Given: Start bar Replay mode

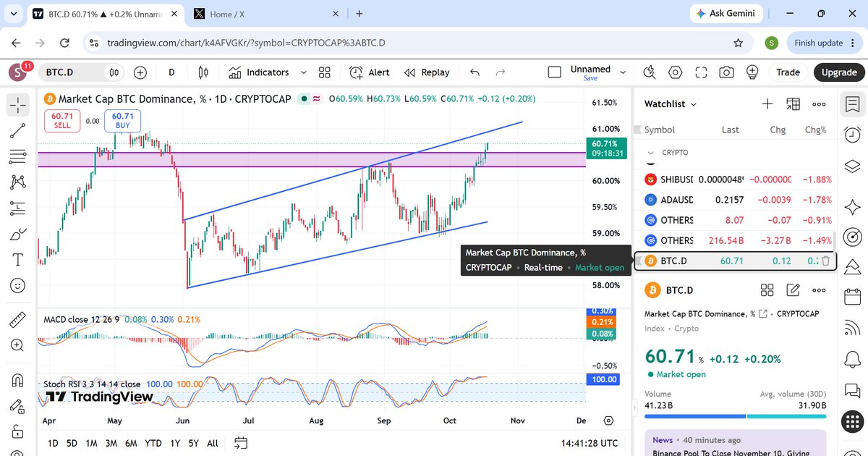Looking at the screenshot, I should [x=427, y=72].
